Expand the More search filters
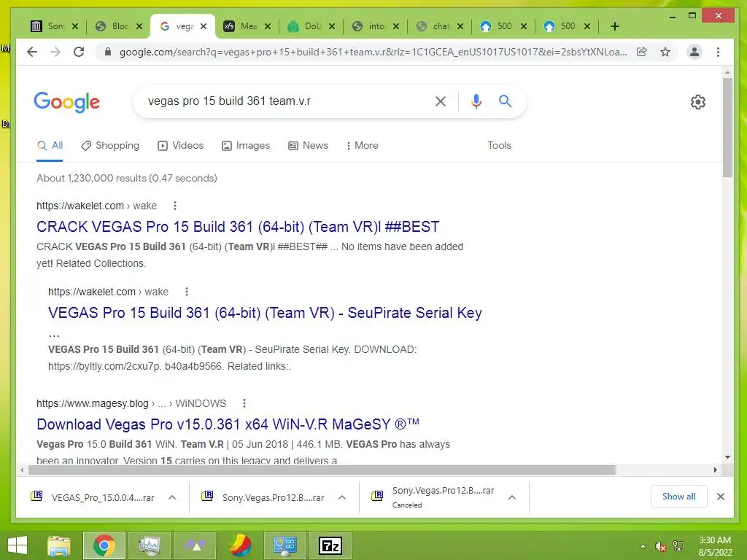Screen dimensions: 747x560 point(362,145)
